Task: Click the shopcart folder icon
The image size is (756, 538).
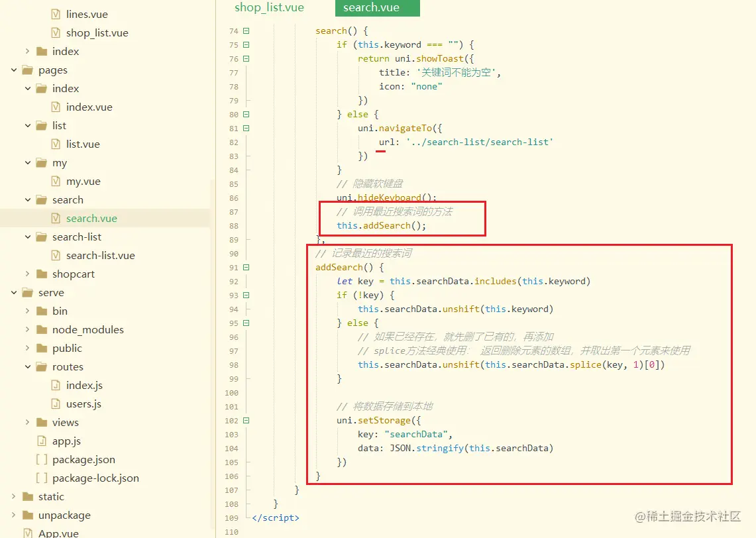Action: pos(42,274)
